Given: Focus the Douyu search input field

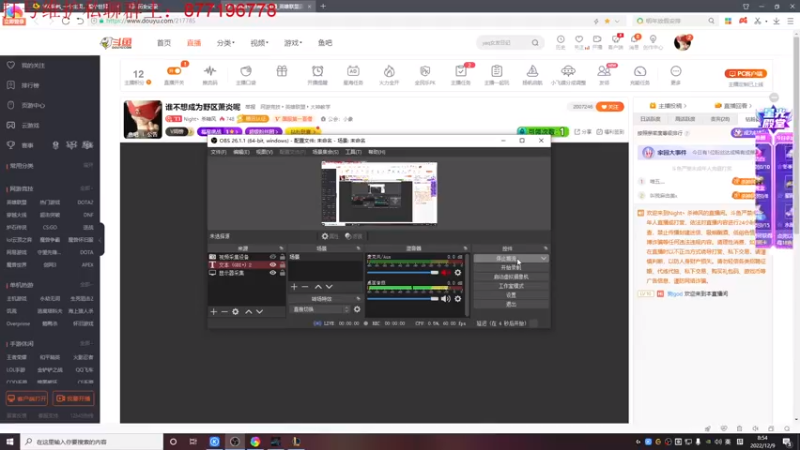Looking at the screenshot, I should (x=504, y=43).
